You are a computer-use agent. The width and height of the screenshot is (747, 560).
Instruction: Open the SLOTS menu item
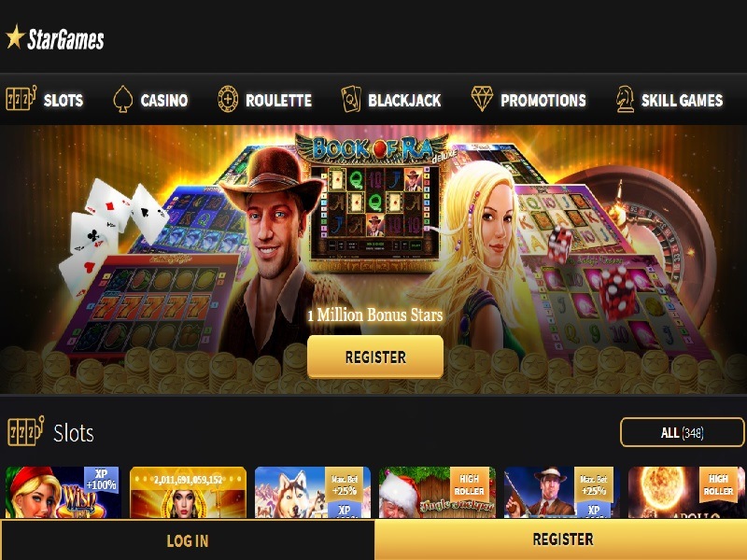click(63, 101)
